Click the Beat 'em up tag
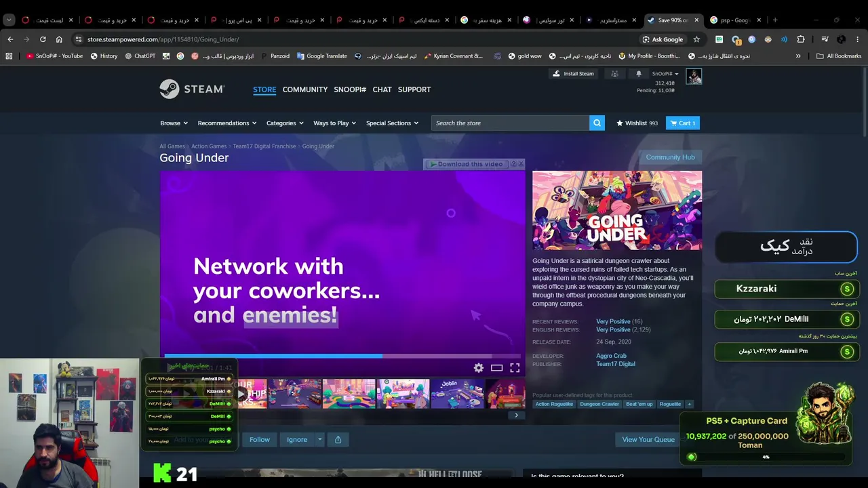Image resolution: width=868 pixels, height=488 pixels. pyautogui.click(x=639, y=404)
